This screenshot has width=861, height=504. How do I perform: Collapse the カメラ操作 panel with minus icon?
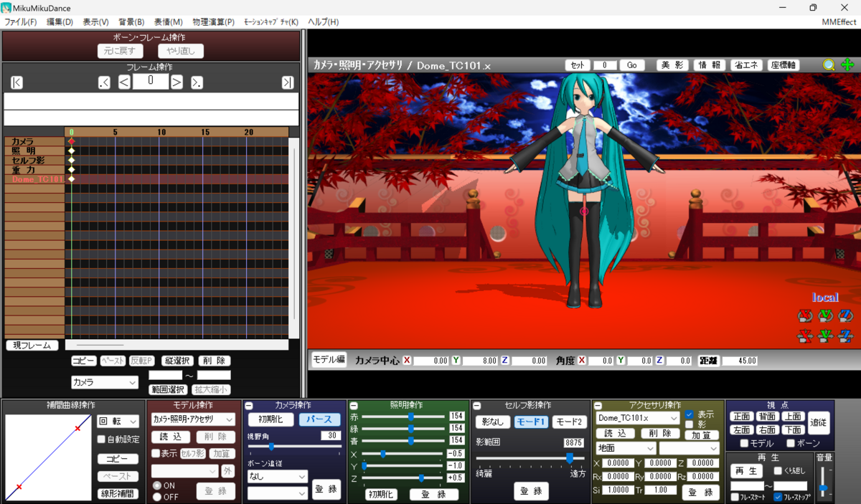(x=249, y=406)
